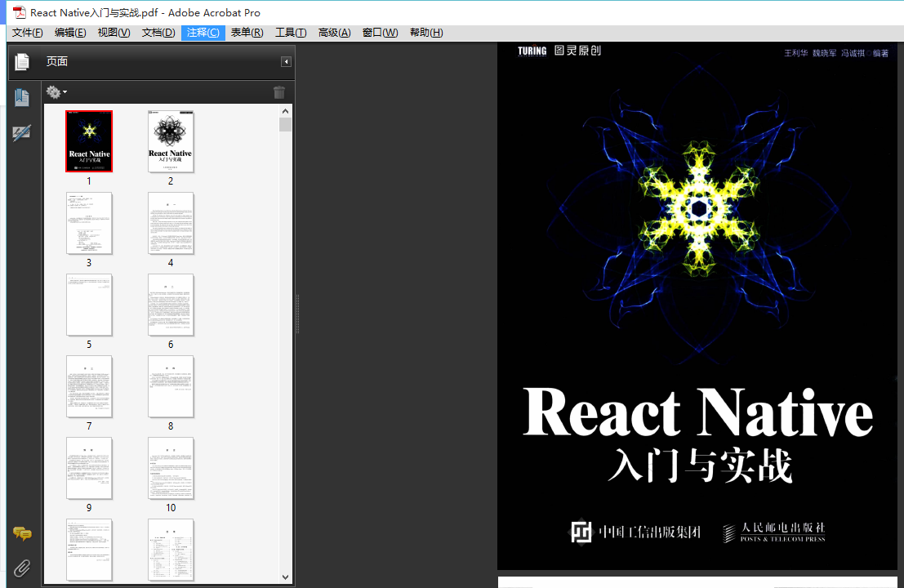Select page 2 thumbnail
The image size is (904, 588).
171,141
